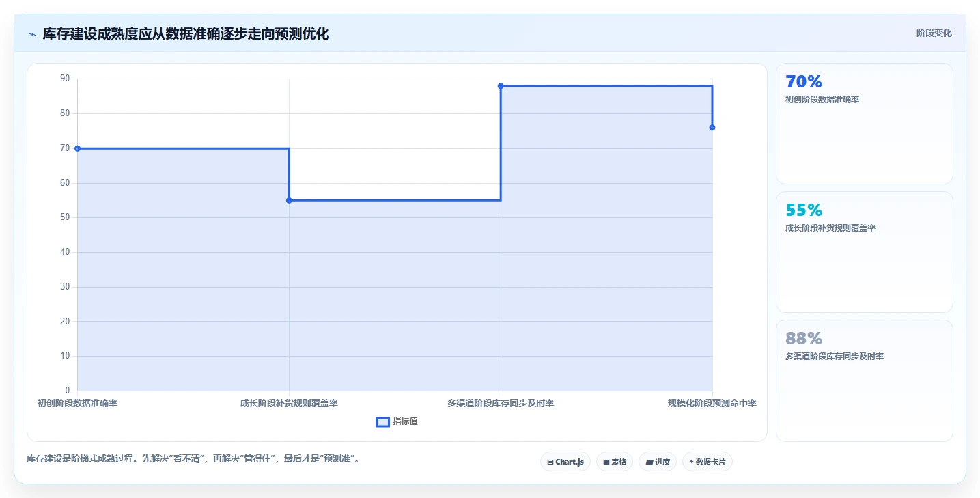Image resolution: width=980 pixels, height=498 pixels.
Task: Click x-axis label 成长阶段补货规则覆盖率
Action: (x=289, y=403)
